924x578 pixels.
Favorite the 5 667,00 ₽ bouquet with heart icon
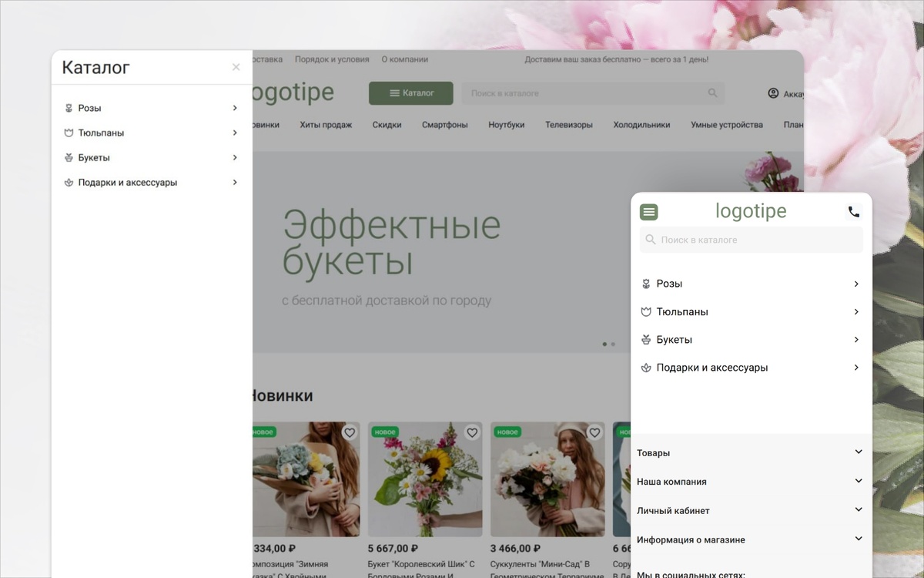pos(472,433)
